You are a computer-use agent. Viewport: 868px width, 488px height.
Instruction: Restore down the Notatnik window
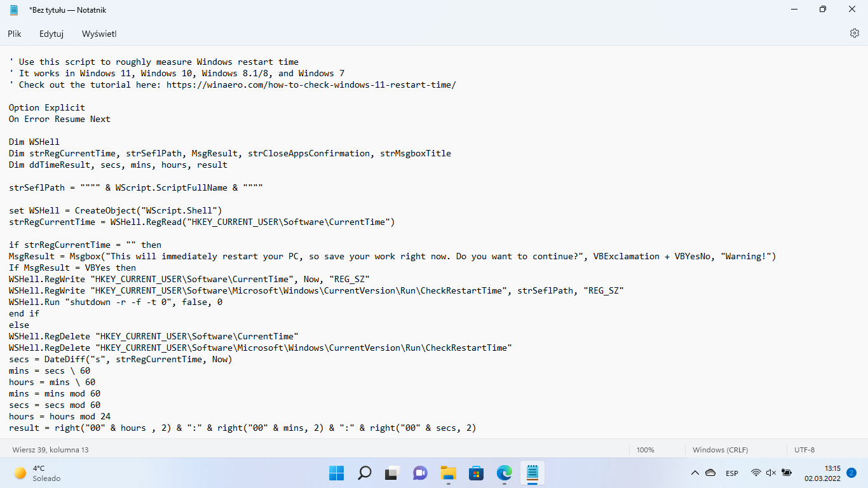(x=823, y=9)
